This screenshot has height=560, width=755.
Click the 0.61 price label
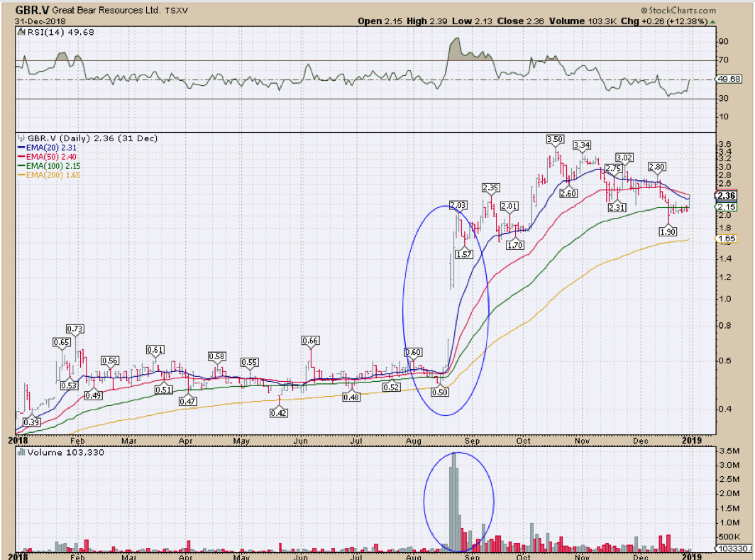pyautogui.click(x=155, y=350)
